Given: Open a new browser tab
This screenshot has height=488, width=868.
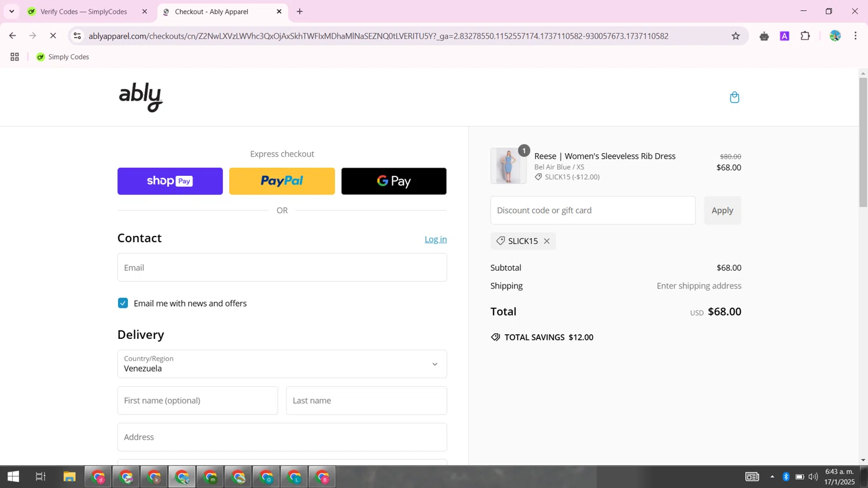Looking at the screenshot, I should (300, 12).
